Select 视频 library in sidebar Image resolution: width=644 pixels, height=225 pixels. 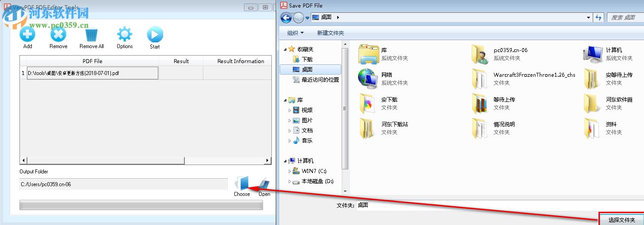point(303,110)
